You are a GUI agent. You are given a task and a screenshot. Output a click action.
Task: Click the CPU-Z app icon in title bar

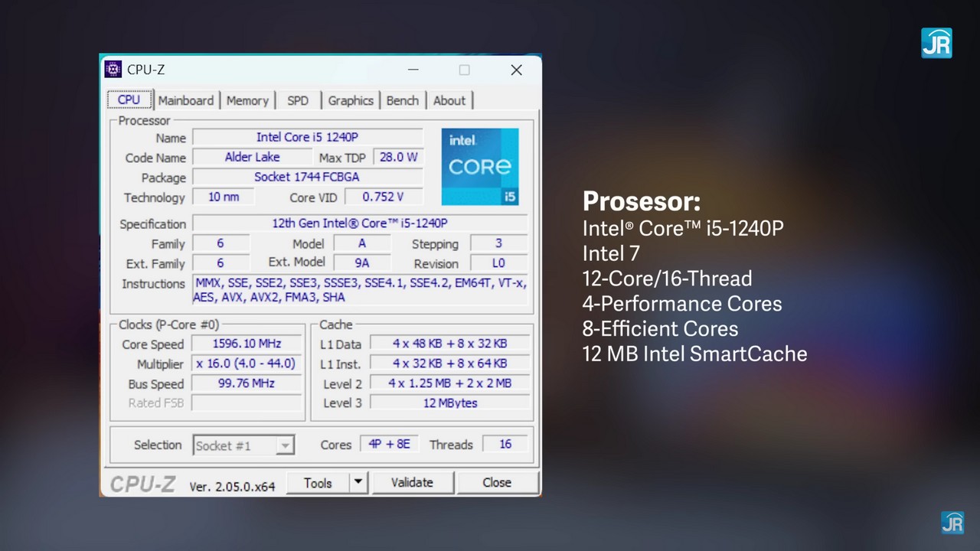point(113,70)
